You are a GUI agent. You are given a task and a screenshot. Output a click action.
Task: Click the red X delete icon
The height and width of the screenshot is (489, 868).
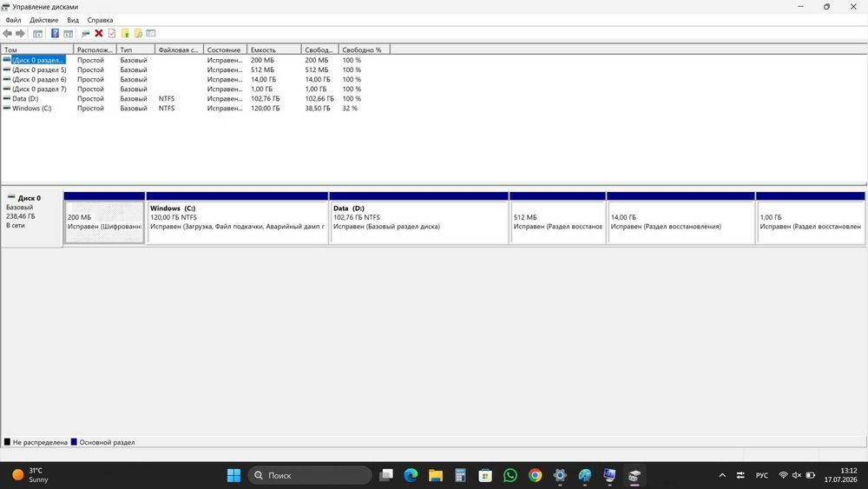tap(99, 33)
